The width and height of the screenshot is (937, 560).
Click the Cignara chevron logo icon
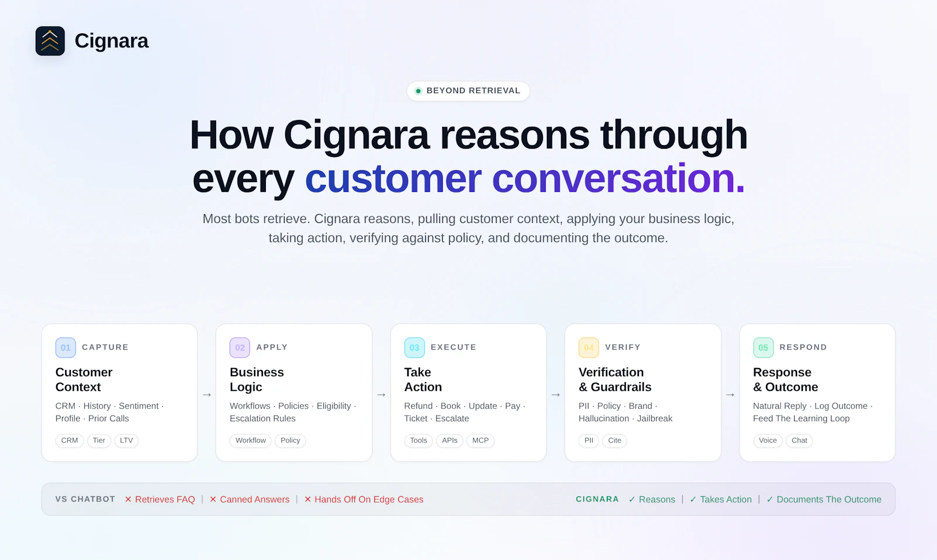click(50, 41)
